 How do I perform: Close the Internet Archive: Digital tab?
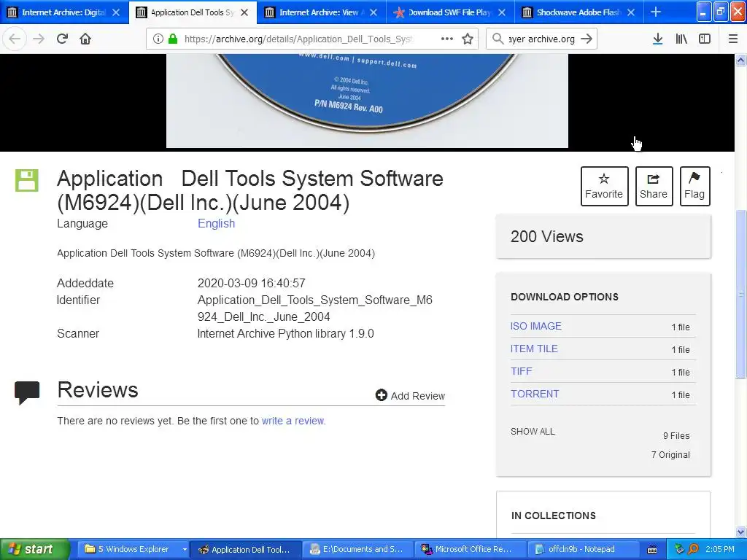click(x=116, y=12)
